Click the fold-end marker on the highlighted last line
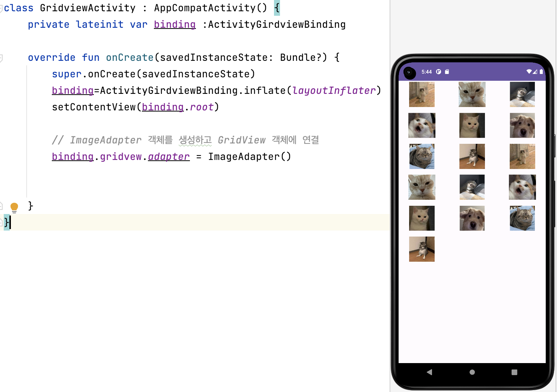 (x=1, y=222)
